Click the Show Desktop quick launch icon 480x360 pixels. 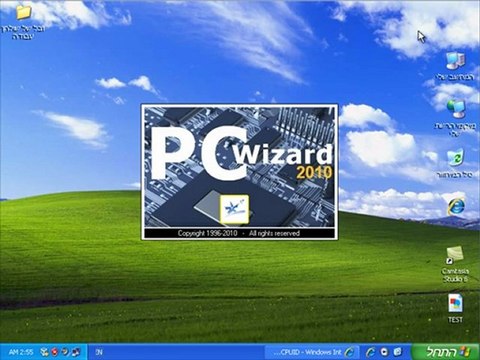click(398, 352)
